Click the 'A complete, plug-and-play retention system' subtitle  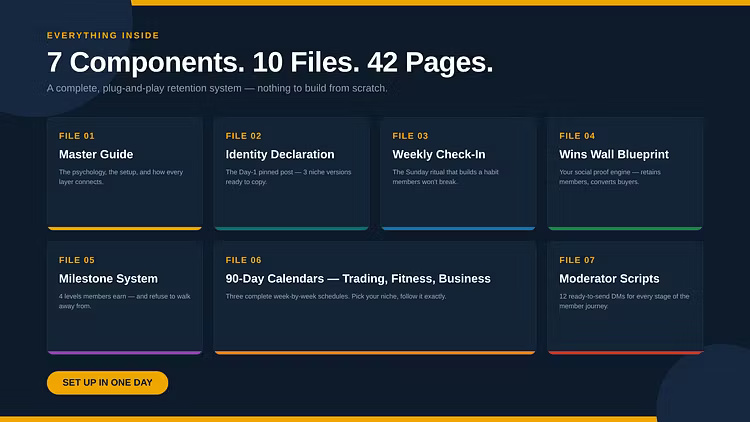pyautogui.click(x=217, y=89)
